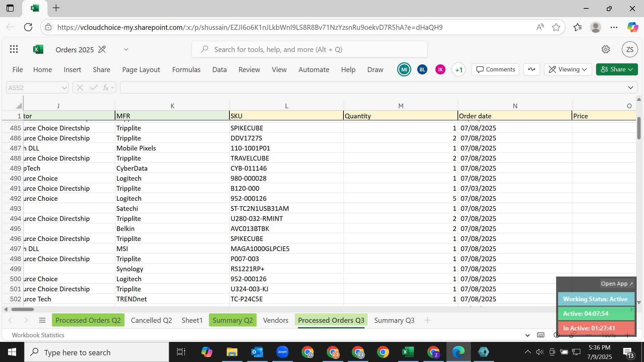
Task: Refresh the browser page
Action: [28, 27]
